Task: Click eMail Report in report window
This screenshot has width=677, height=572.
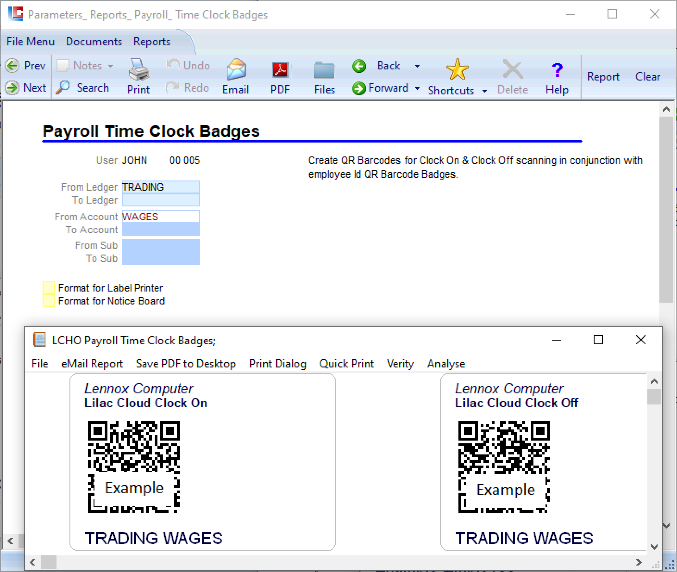Action: (92, 363)
